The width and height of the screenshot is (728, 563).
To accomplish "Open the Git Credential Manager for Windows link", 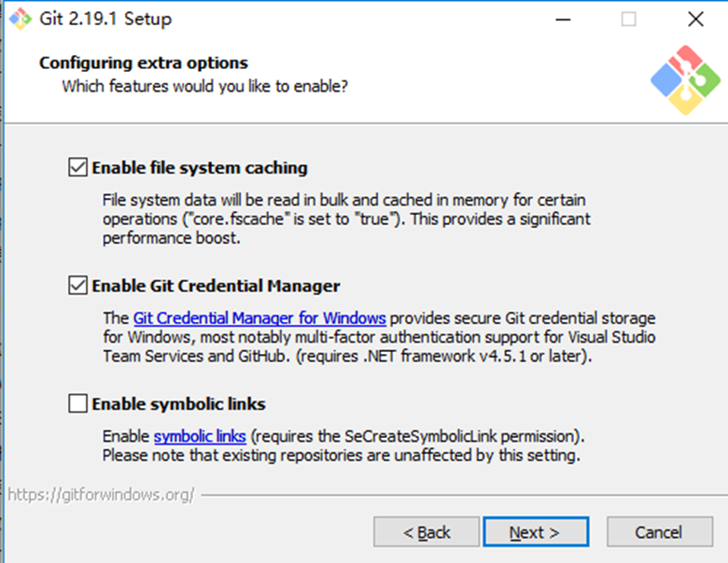I will coord(259,317).
